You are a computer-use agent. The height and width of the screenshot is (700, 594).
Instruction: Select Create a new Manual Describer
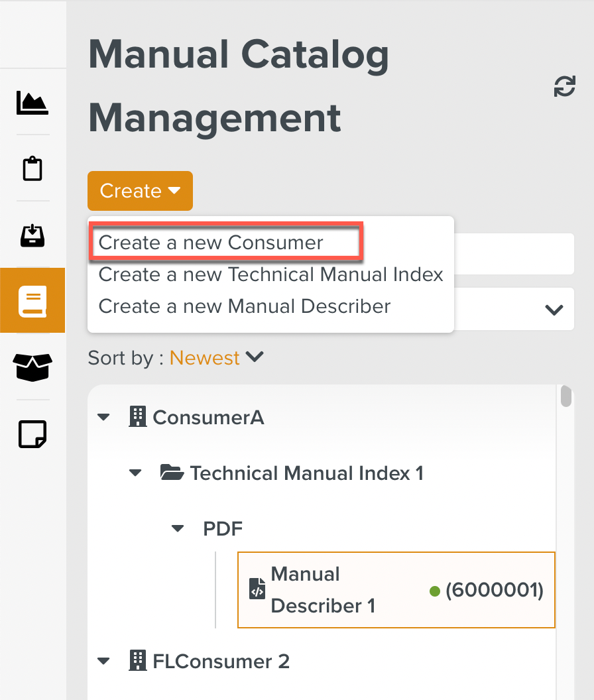(245, 306)
